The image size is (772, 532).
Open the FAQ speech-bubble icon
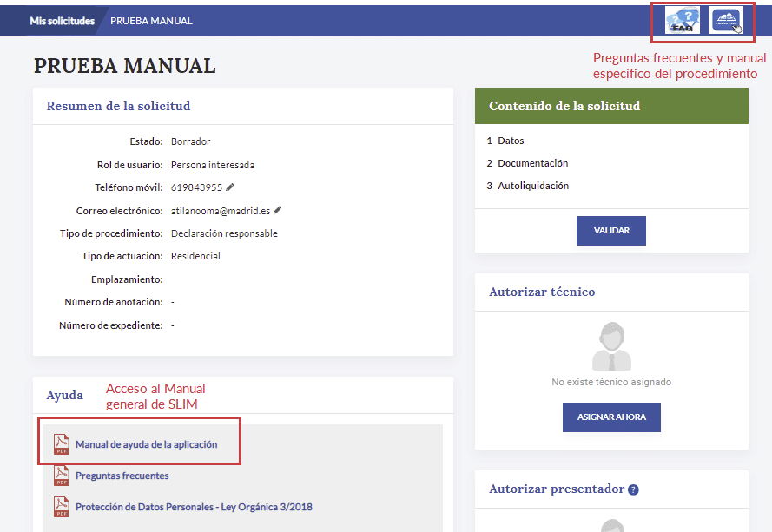coord(682,20)
